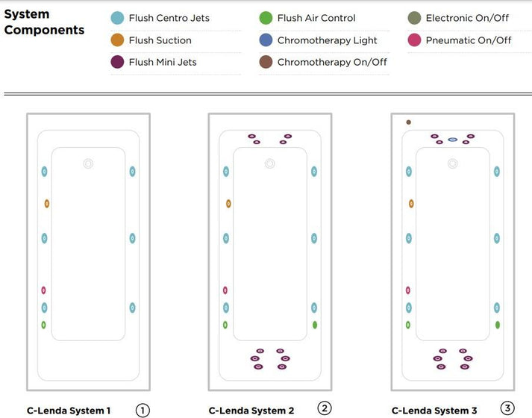This screenshot has height=418, width=532.
Task: Select the pink Pneumatic On/Off legend dot
Action: click(414, 40)
